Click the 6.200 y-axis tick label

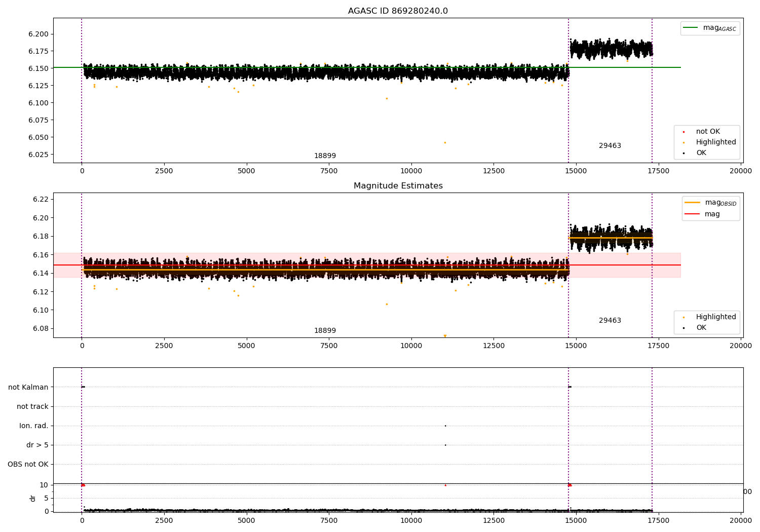(x=39, y=34)
